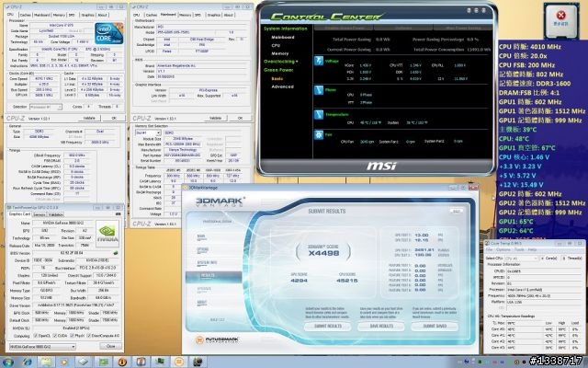
Task: Click the Core Speed field in CPU-Z
Action: [45, 79]
